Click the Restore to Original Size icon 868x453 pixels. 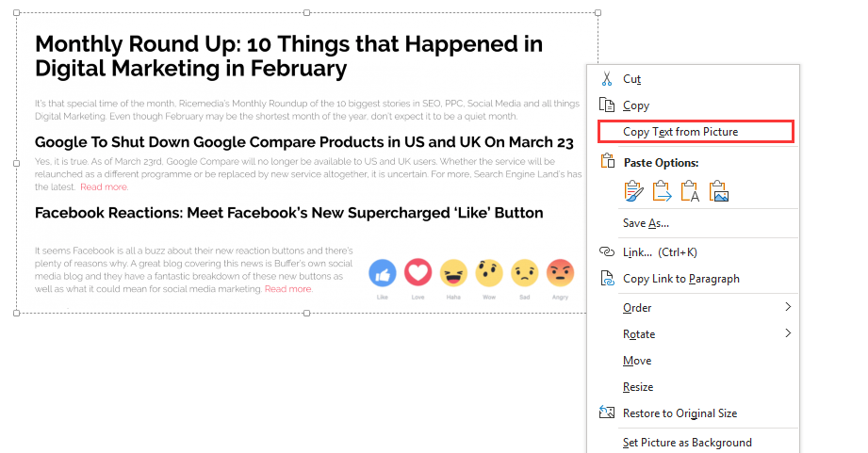pos(607,413)
